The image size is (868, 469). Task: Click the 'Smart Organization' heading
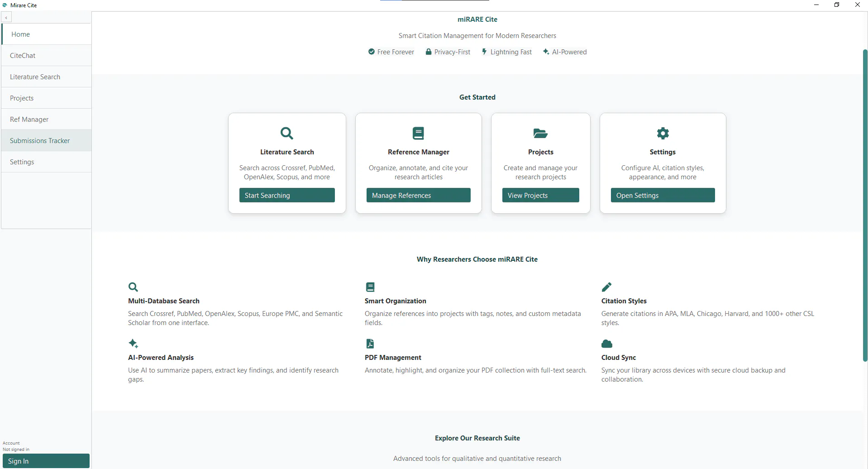click(x=396, y=301)
